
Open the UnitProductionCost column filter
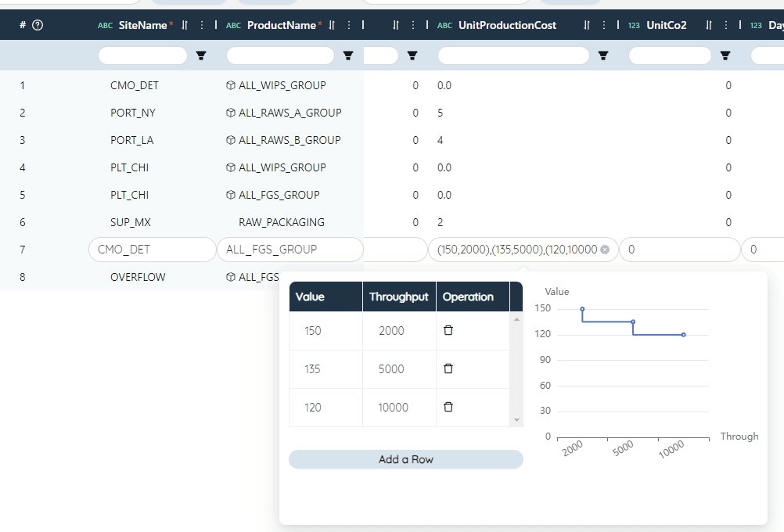[603, 56]
